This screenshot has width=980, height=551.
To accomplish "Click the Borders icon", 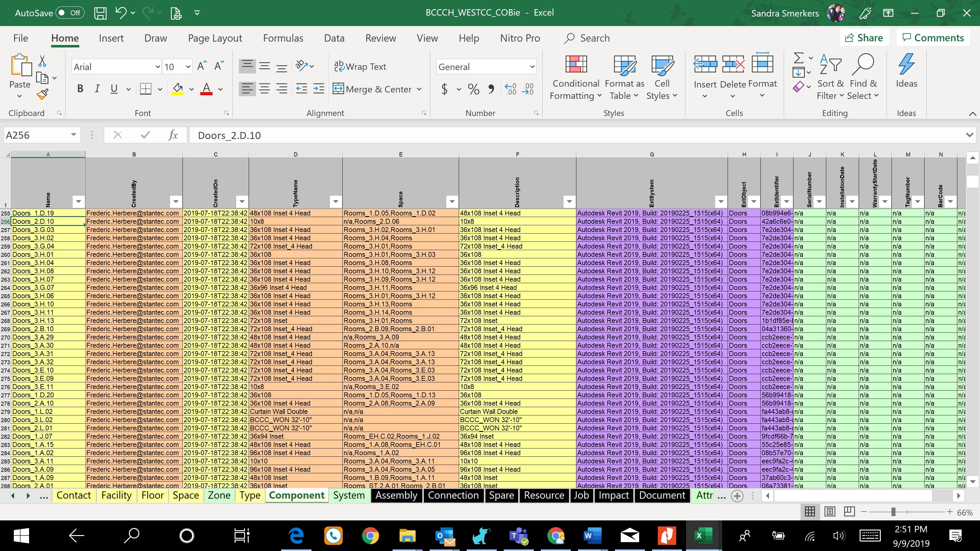I will click(145, 89).
